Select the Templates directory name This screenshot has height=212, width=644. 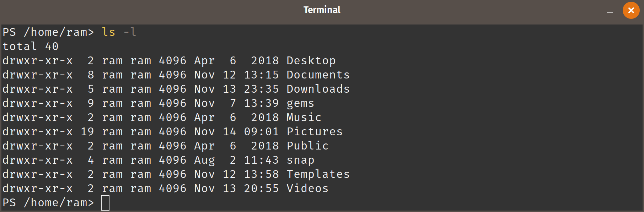(318, 174)
